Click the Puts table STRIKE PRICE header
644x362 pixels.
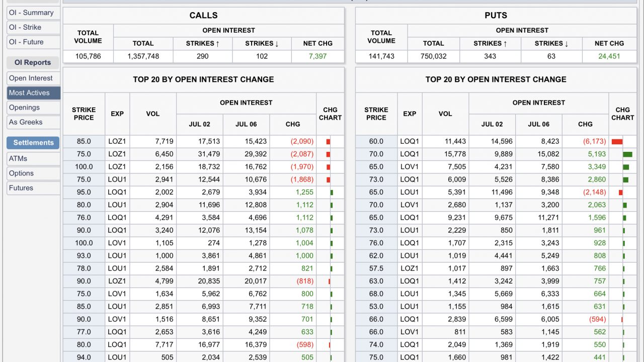pos(376,114)
